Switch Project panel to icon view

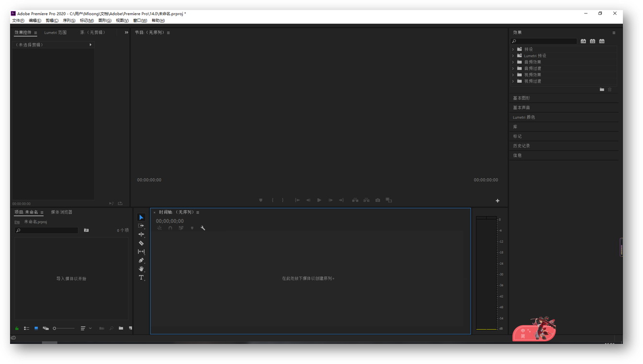coord(36,328)
